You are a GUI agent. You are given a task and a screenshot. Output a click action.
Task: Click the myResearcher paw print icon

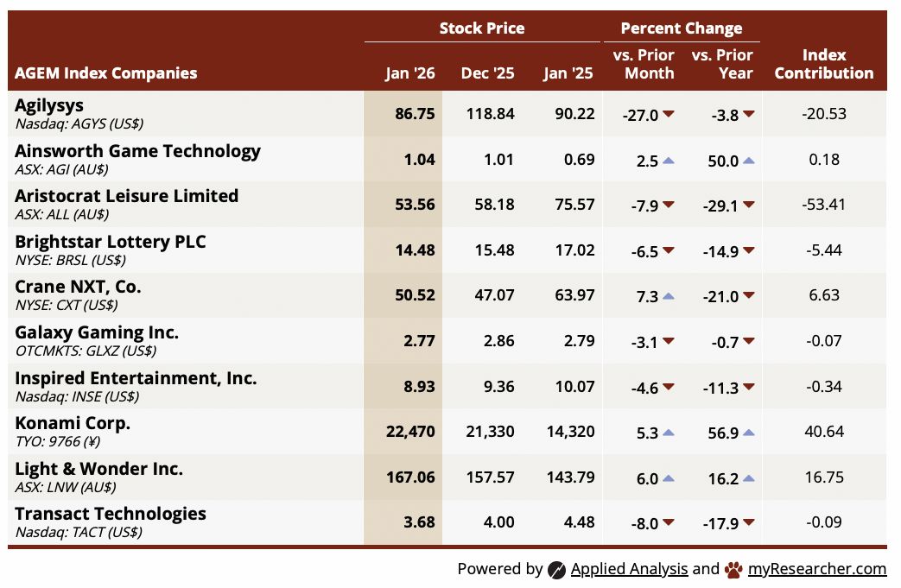[x=733, y=569]
